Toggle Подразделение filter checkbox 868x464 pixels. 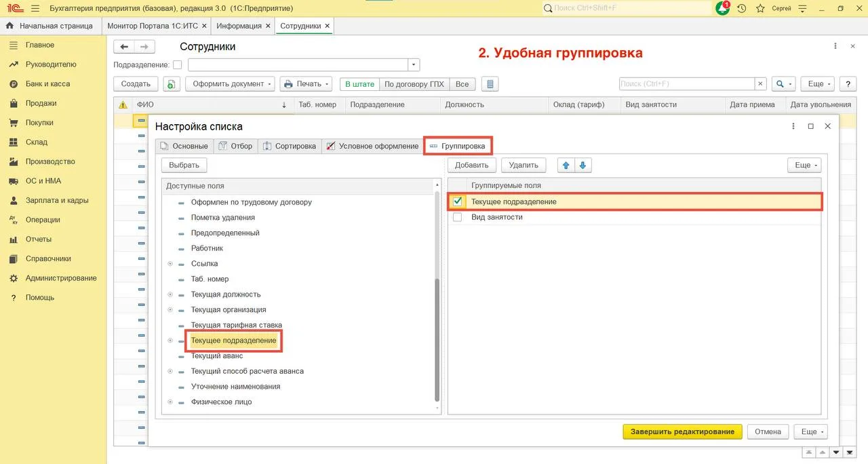click(x=178, y=65)
